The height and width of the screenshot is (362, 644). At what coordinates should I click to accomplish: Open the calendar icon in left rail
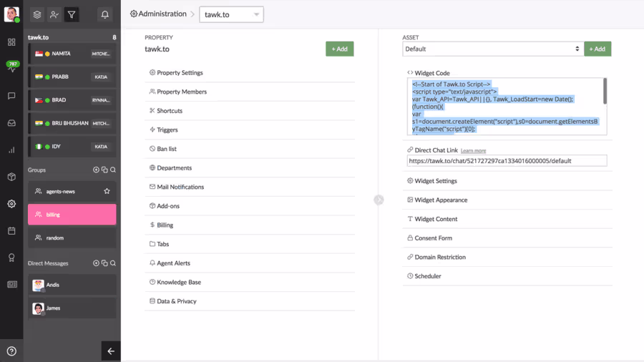point(11,230)
